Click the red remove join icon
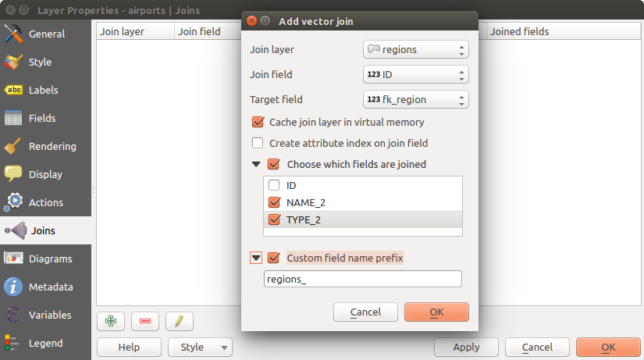Viewport: 644px width, 360px height. (145, 320)
